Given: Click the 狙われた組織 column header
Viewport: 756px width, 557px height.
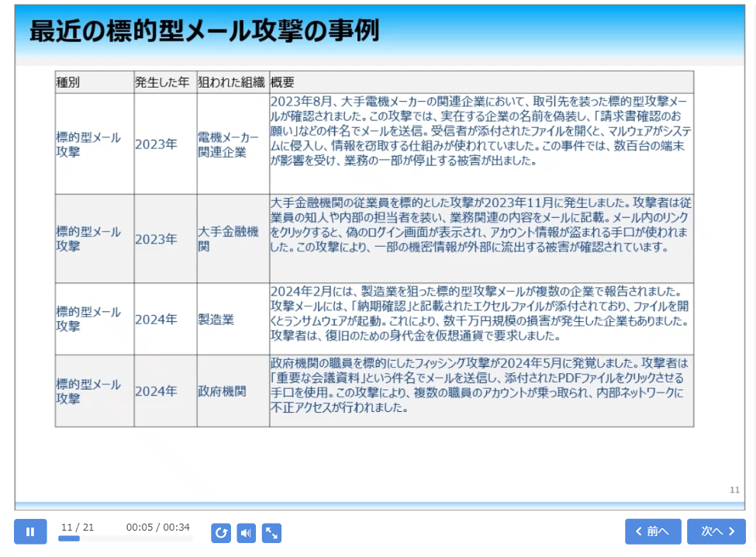Looking at the screenshot, I should (232, 82).
